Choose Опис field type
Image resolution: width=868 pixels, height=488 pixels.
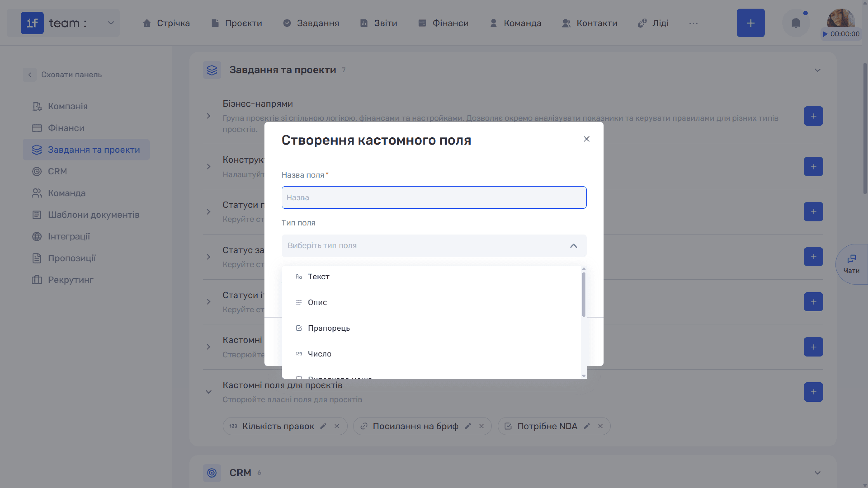tap(431, 303)
